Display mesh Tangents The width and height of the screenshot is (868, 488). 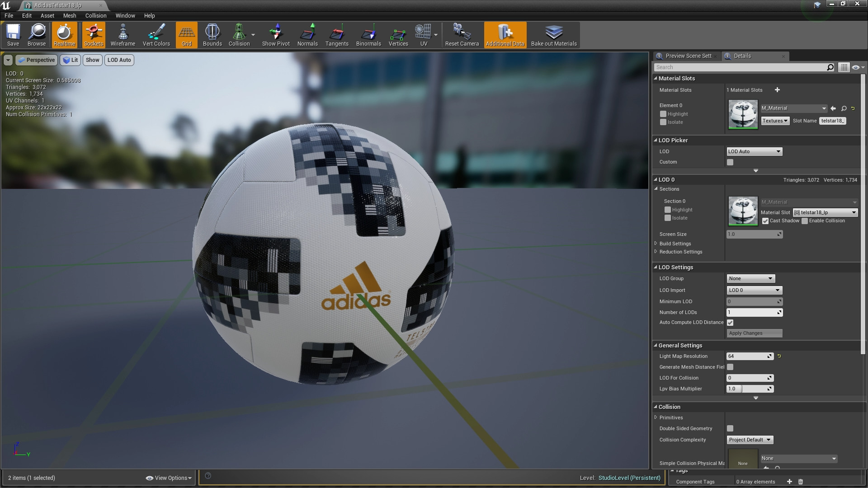click(x=337, y=35)
